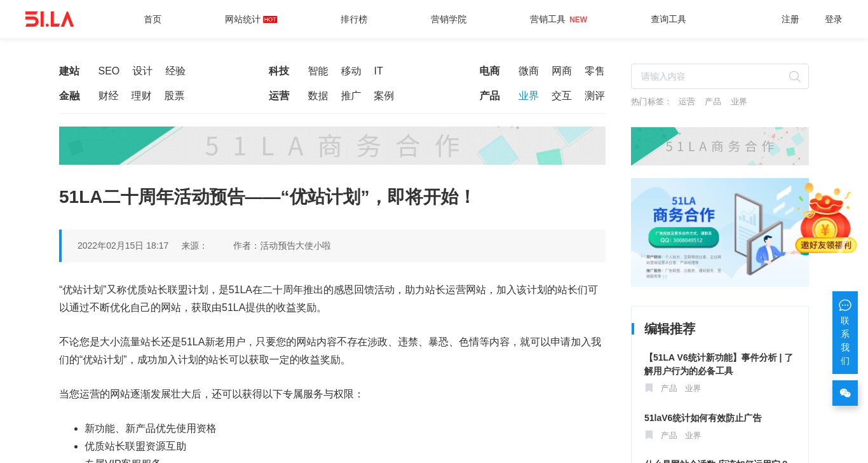The width and height of the screenshot is (868, 463).
Task: Select 理财 subcategory
Action: pyautogui.click(x=141, y=96)
